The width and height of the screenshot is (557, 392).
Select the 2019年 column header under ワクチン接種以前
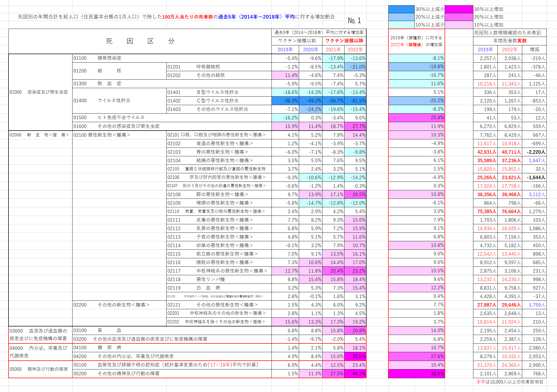[285, 50]
